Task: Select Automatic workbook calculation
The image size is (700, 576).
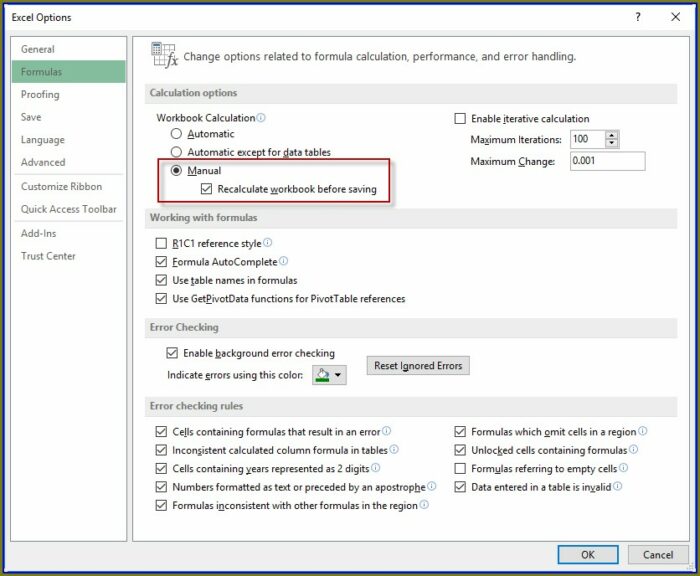Action: (176, 134)
